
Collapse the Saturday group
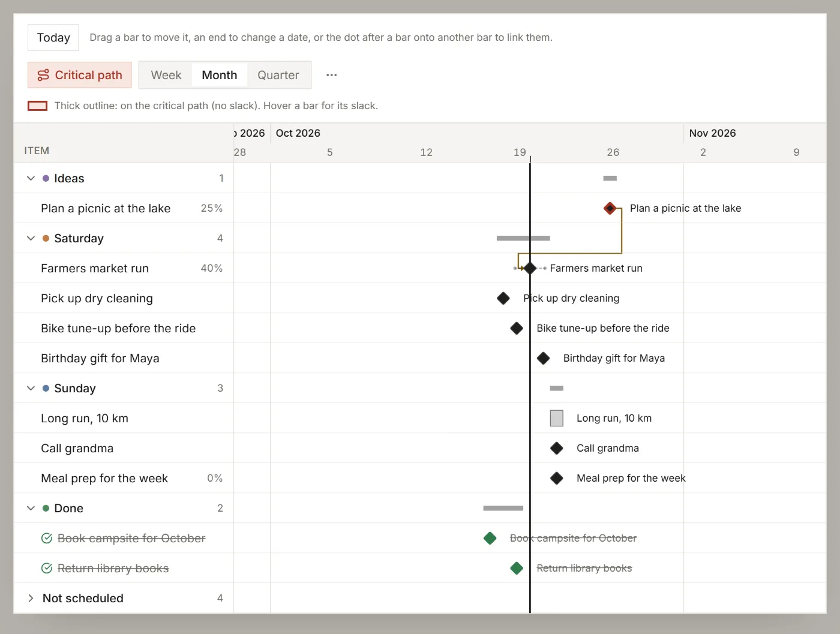click(x=31, y=238)
